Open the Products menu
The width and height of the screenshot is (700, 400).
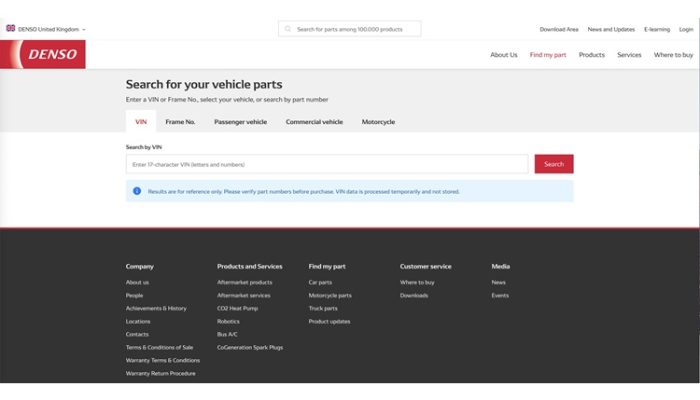click(592, 55)
